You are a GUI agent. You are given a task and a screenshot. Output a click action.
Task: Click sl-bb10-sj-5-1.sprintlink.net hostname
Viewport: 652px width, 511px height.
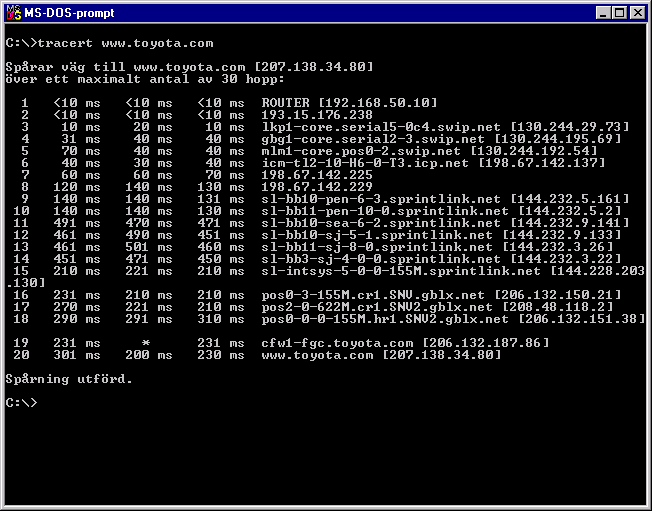(x=377, y=235)
